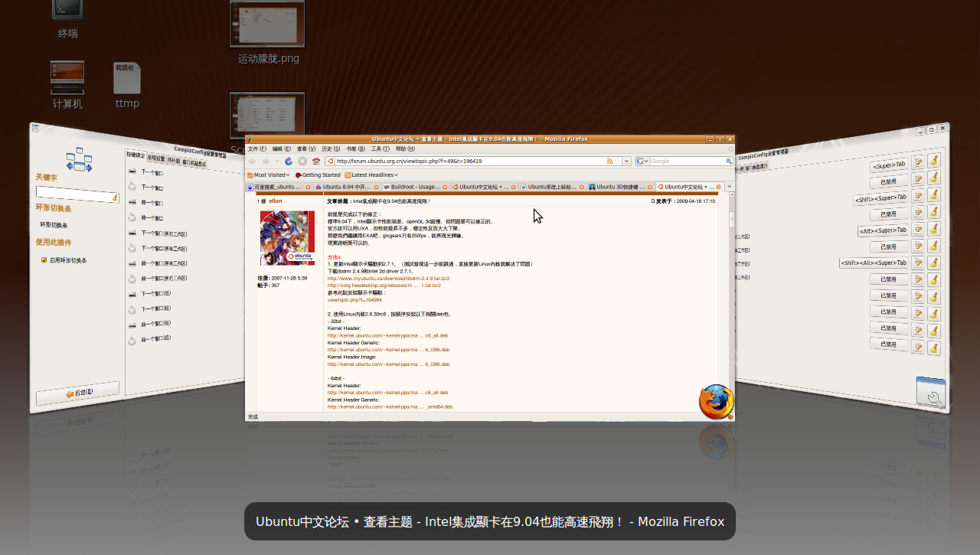Open the 书签(B) menu in Firefox

[355, 149]
